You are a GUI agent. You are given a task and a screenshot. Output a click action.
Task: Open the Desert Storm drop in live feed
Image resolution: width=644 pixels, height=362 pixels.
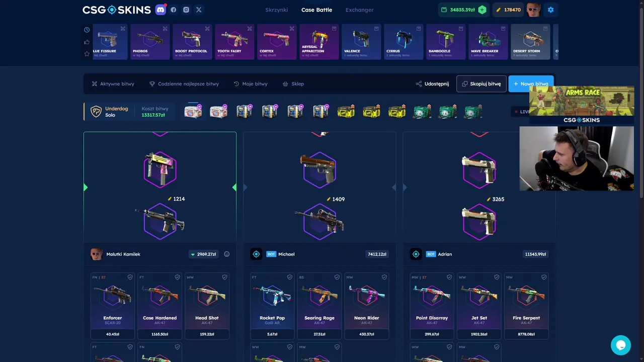tap(530, 42)
